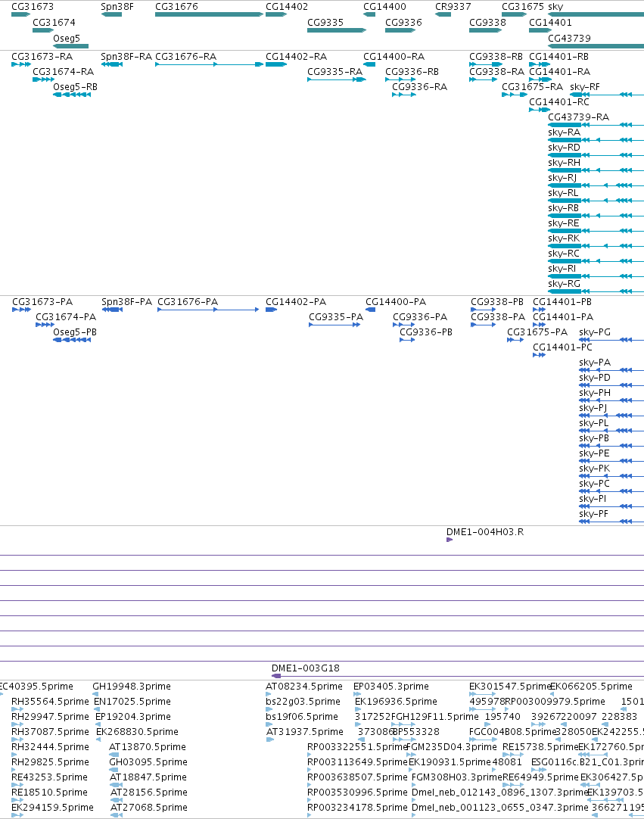
Task: Select protein CG9338-PB
Action: (497, 302)
